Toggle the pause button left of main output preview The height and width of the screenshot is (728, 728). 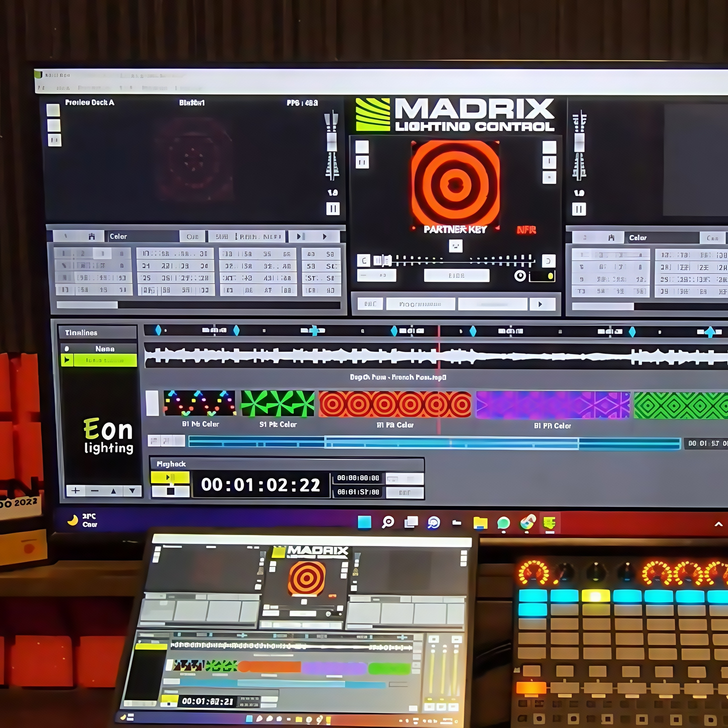[x=362, y=162]
